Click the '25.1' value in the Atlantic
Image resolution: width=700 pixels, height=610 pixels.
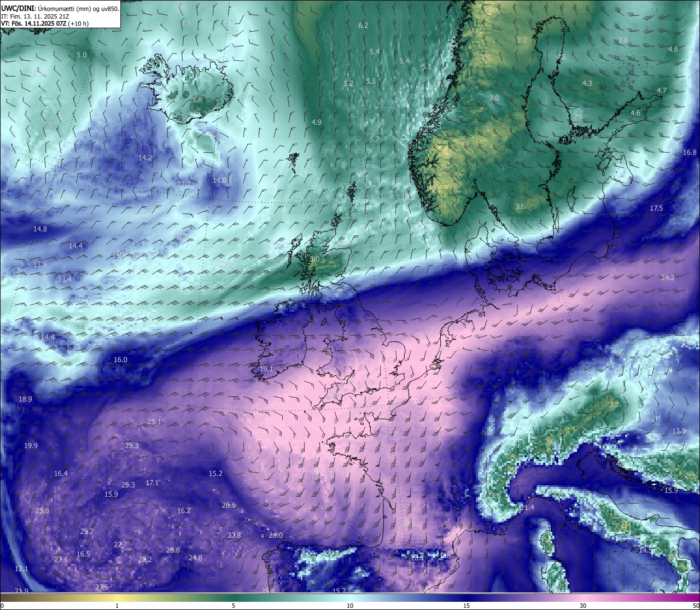point(154,422)
